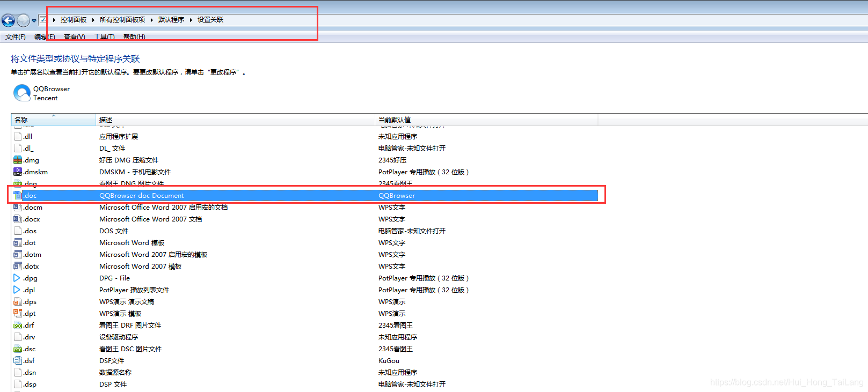Select the .drf picture icon
Screen dimensions: 868x392
[x=18, y=325]
